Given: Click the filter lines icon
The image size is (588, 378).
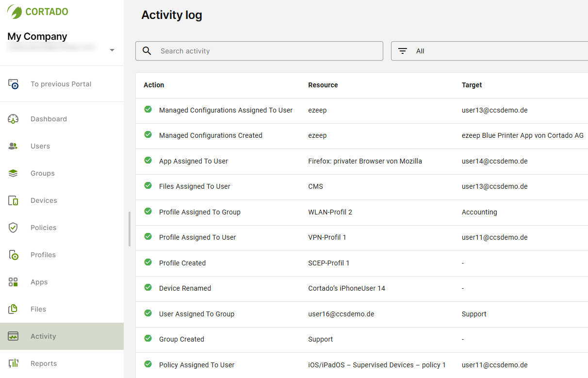Looking at the screenshot, I should (403, 51).
